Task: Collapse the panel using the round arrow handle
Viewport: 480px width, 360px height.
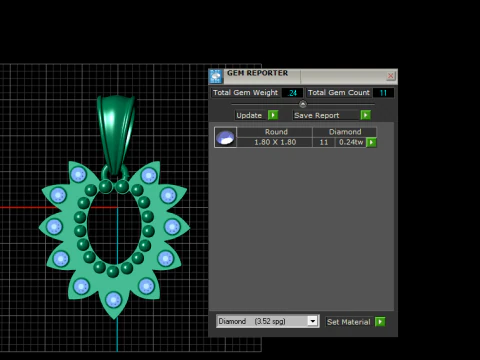Action: tap(302, 104)
